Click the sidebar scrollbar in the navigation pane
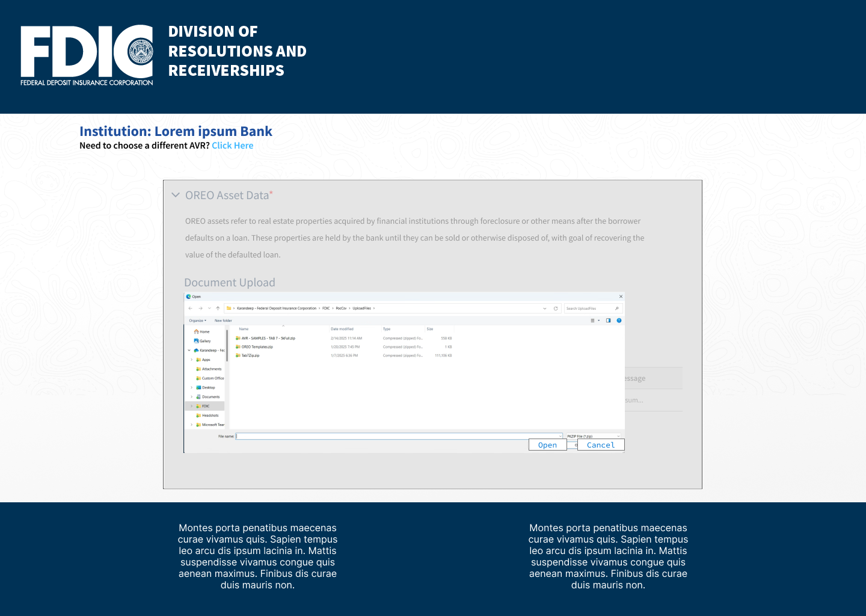The height and width of the screenshot is (616, 866). pyautogui.click(x=227, y=345)
